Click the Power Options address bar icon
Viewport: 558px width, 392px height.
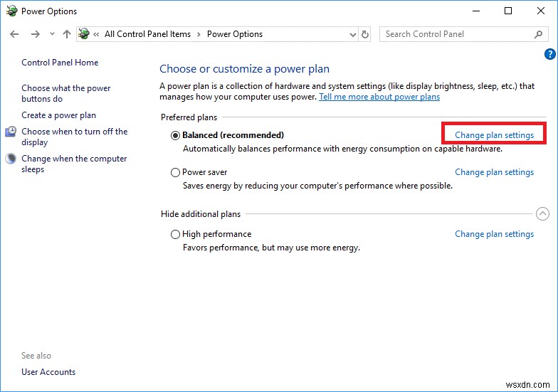click(84, 34)
